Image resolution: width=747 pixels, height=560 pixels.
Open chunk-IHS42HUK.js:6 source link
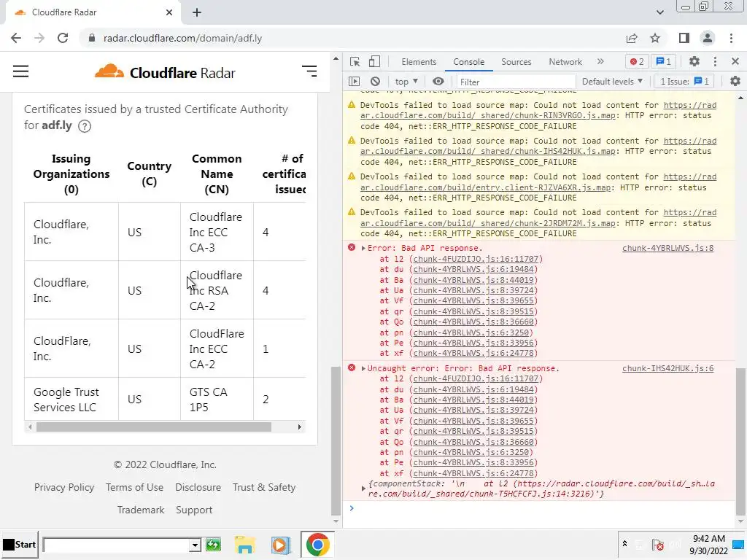click(667, 368)
